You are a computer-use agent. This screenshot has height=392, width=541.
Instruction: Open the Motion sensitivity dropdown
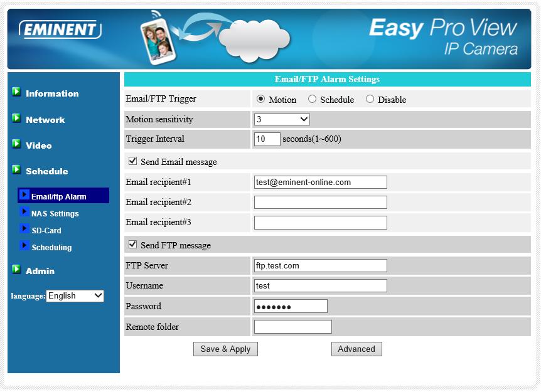pyautogui.click(x=282, y=119)
